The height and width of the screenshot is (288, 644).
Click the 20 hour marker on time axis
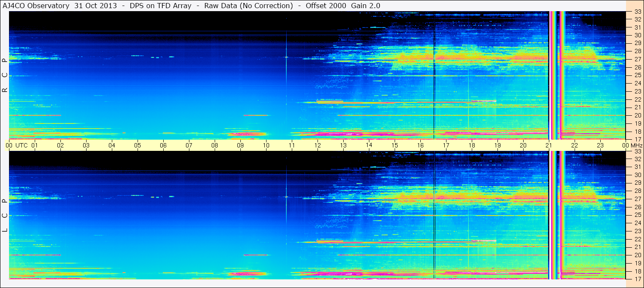(x=523, y=145)
